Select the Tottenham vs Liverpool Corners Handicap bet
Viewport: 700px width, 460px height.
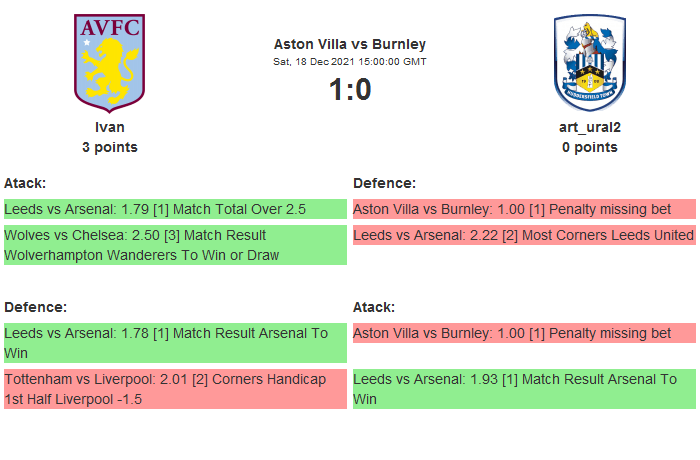coord(175,389)
